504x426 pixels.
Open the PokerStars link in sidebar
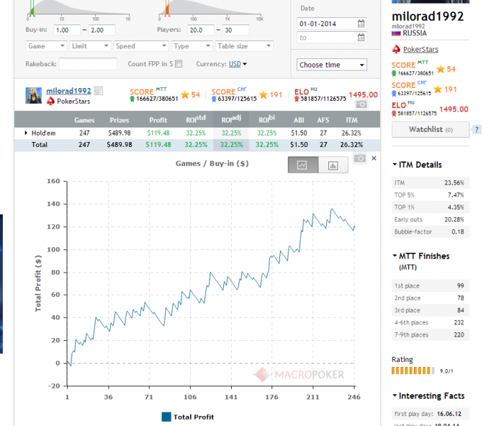coord(420,49)
